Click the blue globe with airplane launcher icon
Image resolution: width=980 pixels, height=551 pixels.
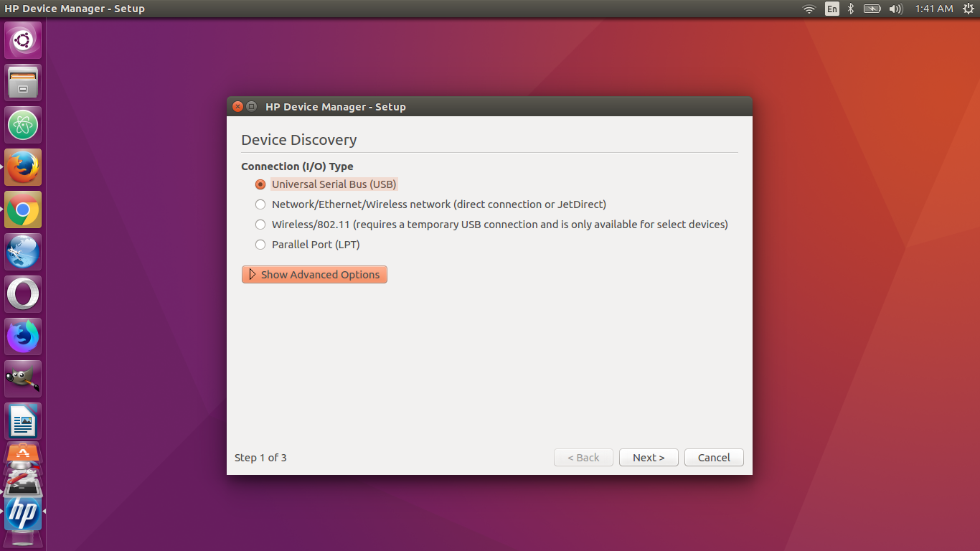tap(23, 252)
